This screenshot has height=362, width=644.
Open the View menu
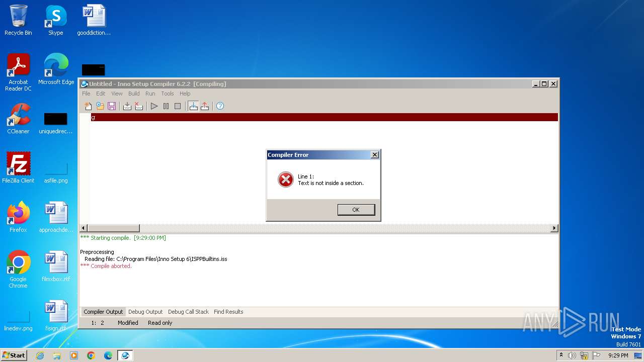coord(117,94)
